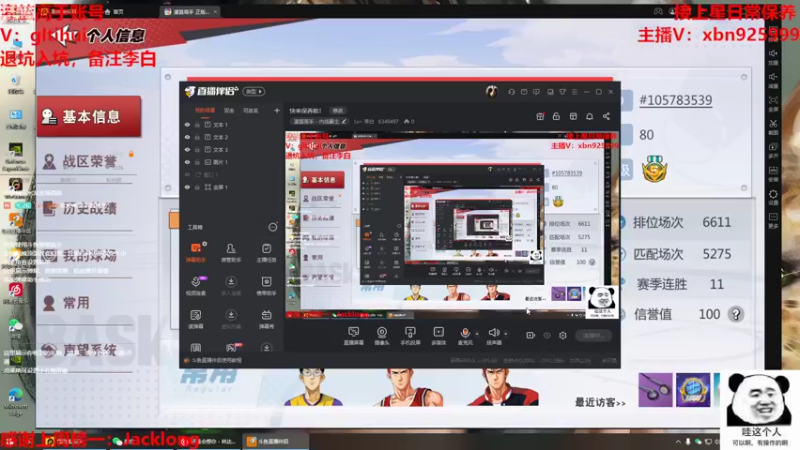The width and height of the screenshot is (800, 450).
Task: Open 读弹幕 tool in the toolbox
Action: click(196, 319)
